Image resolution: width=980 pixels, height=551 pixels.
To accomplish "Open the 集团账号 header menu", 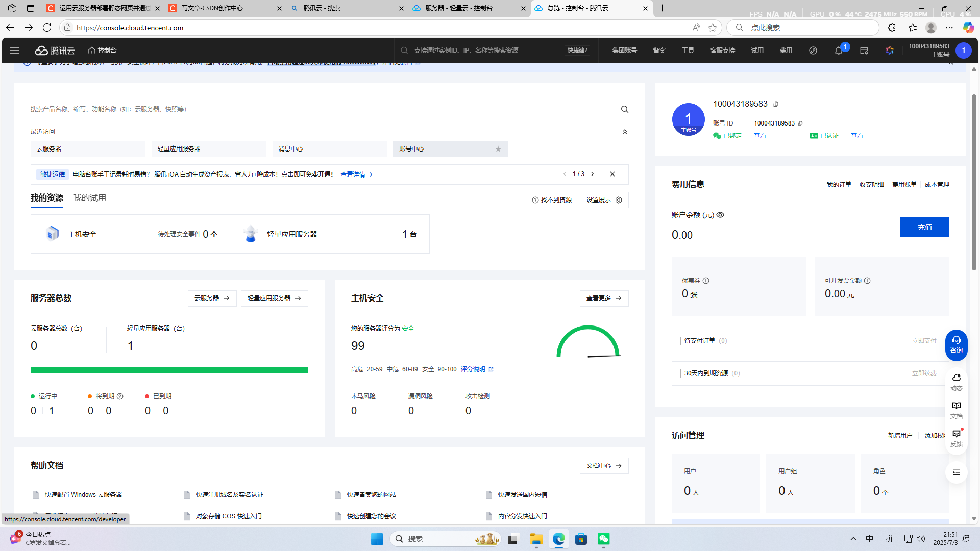I will 624,51.
